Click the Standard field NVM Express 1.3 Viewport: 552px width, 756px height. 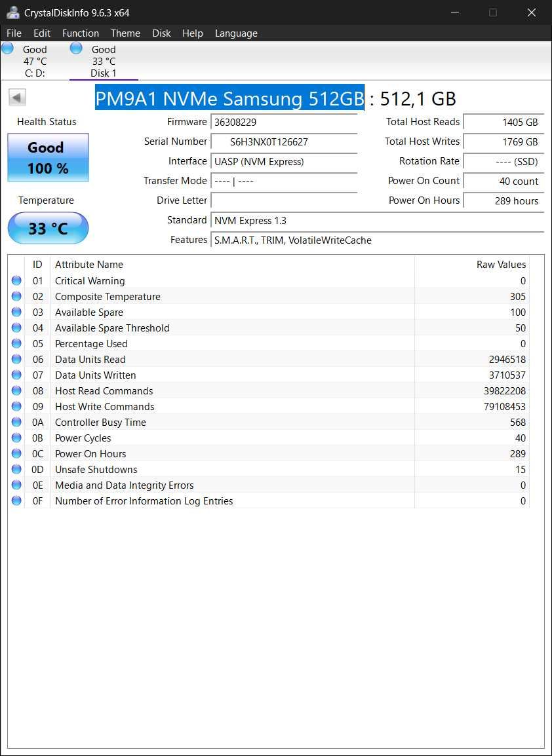[x=378, y=221]
